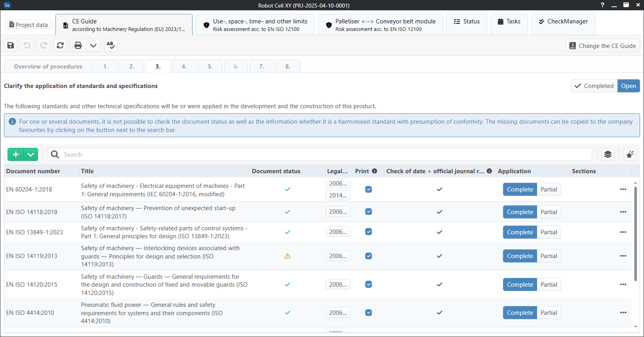
Task: Go to procedure step 4 tab
Action: click(x=184, y=66)
